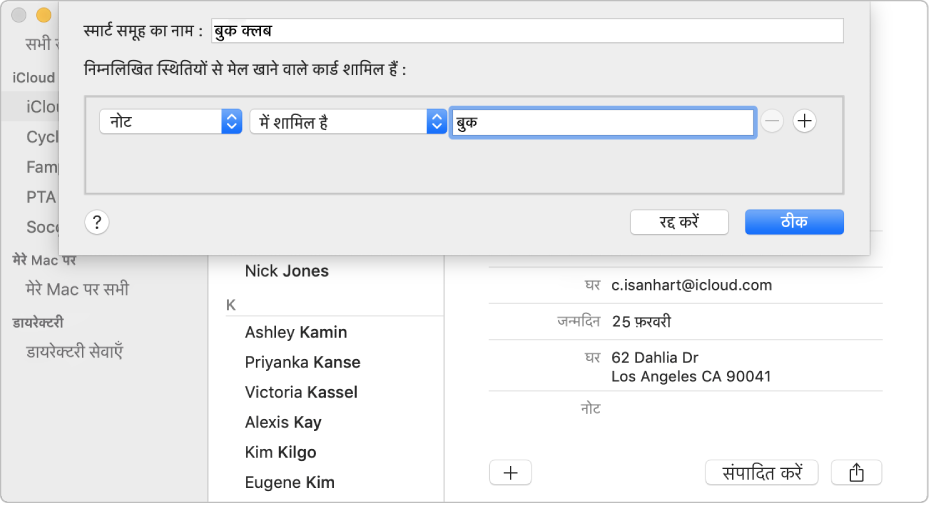Select contact Kim Kilgo
Image resolution: width=931 pixels, height=508 pixels.
pos(280,453)
